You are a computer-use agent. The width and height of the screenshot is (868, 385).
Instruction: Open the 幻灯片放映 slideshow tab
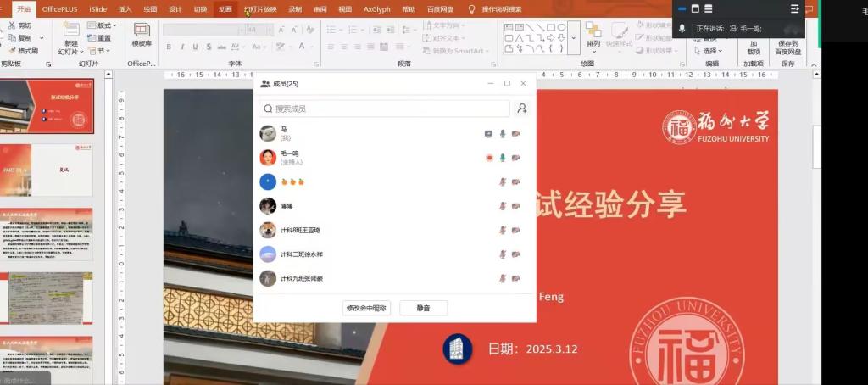click(260, 9)
